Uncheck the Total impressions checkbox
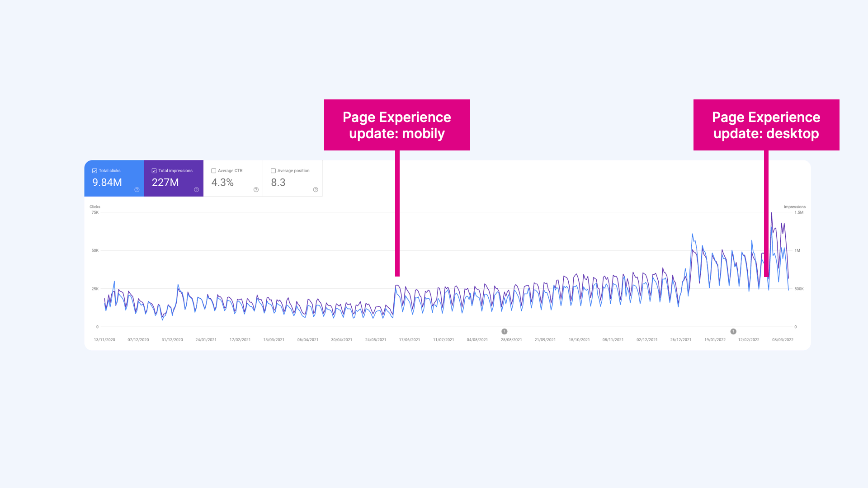The height and width of the screenshot is (488, 868). [154, 171]
